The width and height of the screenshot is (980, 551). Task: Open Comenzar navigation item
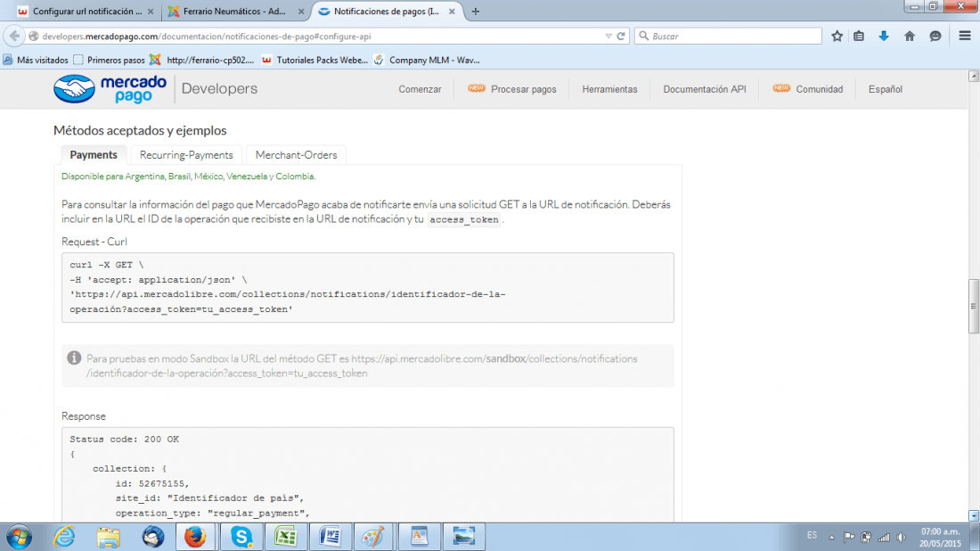[x=420, y=89]
